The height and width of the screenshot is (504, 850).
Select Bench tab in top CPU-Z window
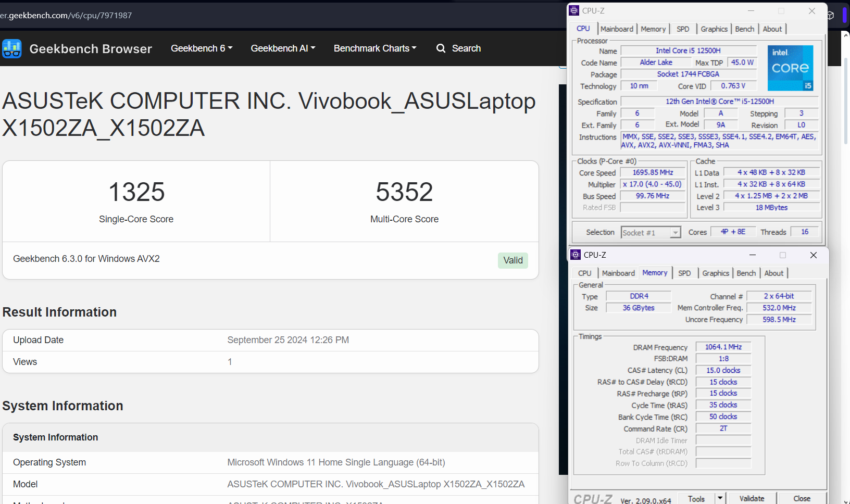tap(745, 29)
